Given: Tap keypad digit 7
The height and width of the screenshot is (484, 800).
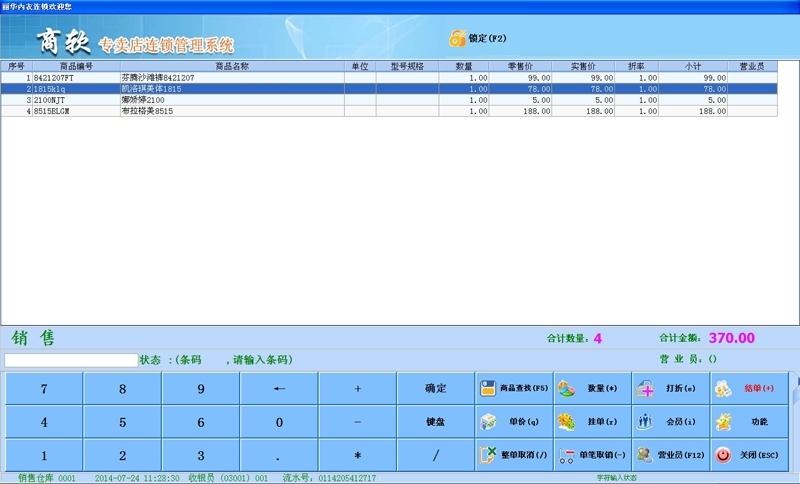Looking at the screenshot, I should tap(44, 389).
